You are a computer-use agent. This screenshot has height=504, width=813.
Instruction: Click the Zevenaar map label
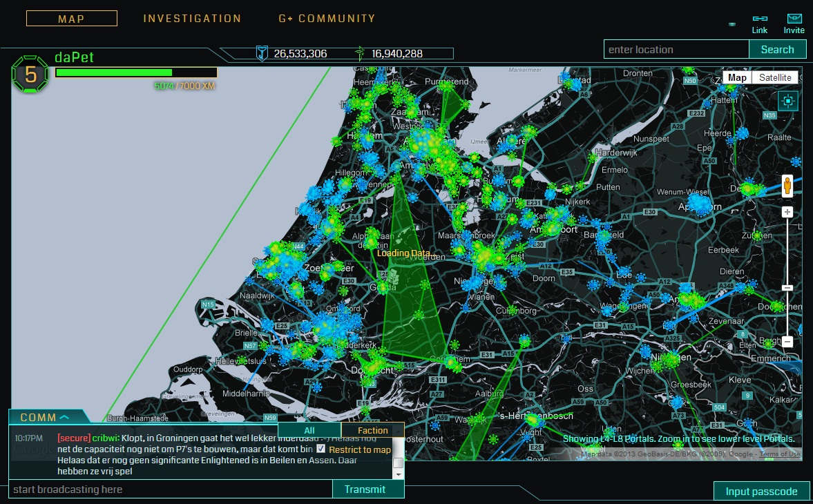click(726, 320)
